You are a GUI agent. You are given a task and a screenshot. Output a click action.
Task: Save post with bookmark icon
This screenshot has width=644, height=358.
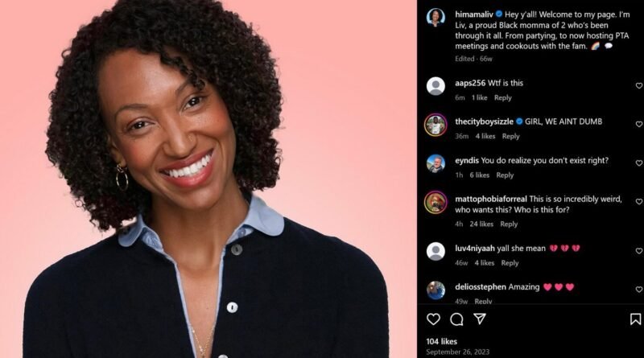pos(635,319)
